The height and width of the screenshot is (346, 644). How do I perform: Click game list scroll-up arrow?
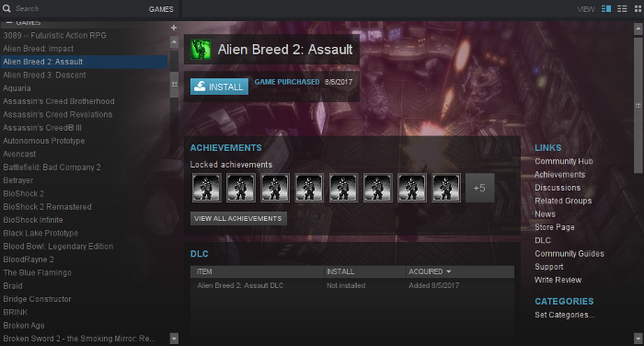174,41
